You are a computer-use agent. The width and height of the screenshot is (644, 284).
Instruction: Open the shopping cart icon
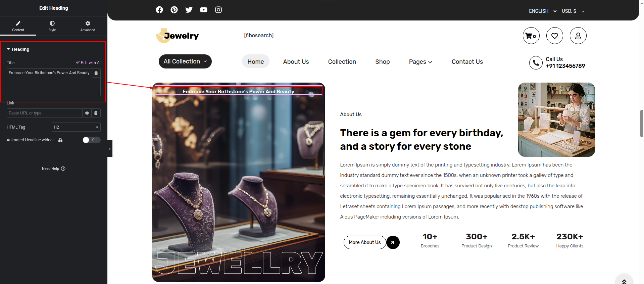[x=531, y=36]
